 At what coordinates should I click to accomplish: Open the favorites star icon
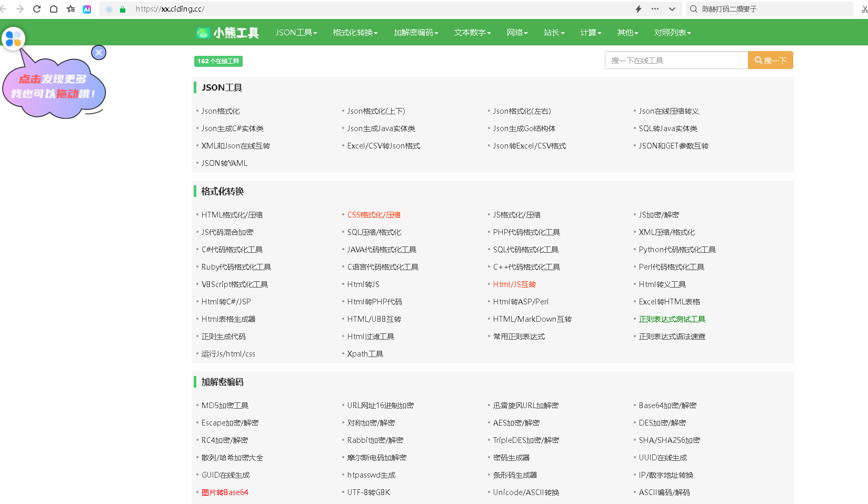[71, 9]
